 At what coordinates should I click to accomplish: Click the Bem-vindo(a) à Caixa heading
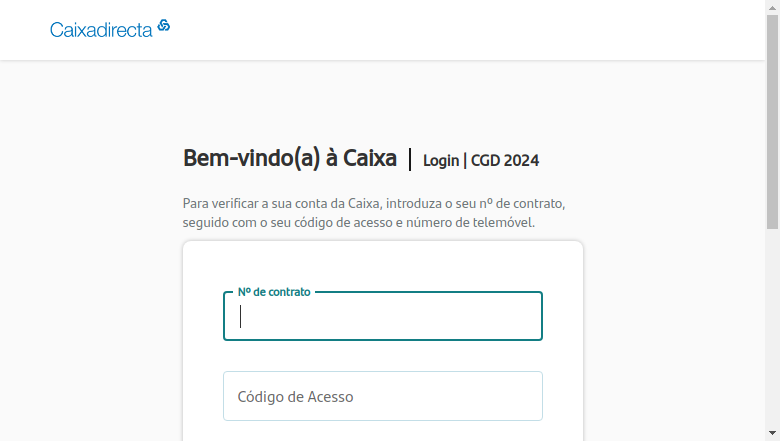click(290, 159)
